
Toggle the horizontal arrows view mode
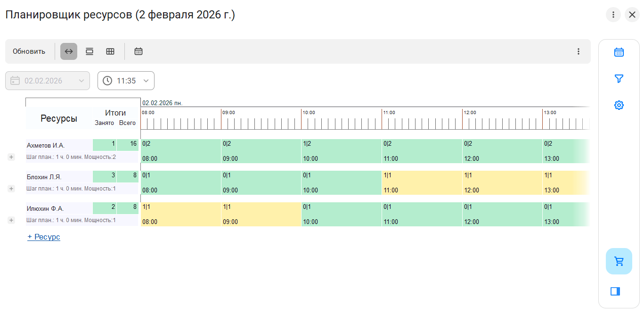pyautogui.click(x=69, y=51)
